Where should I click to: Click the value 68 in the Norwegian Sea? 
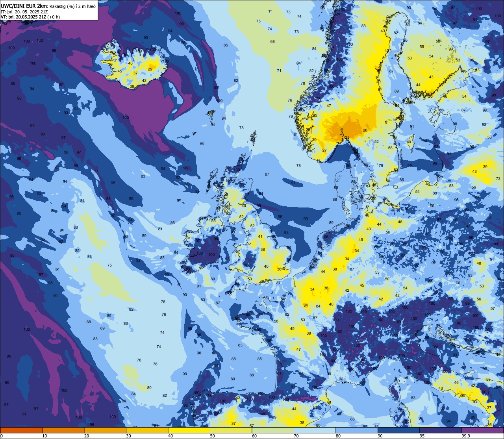[272, 41]
